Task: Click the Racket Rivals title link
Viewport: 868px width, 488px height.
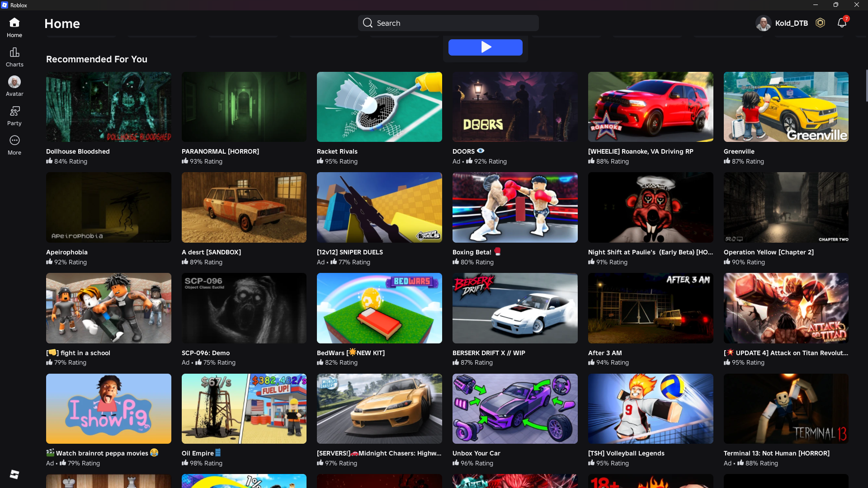Action: [337, 151]
